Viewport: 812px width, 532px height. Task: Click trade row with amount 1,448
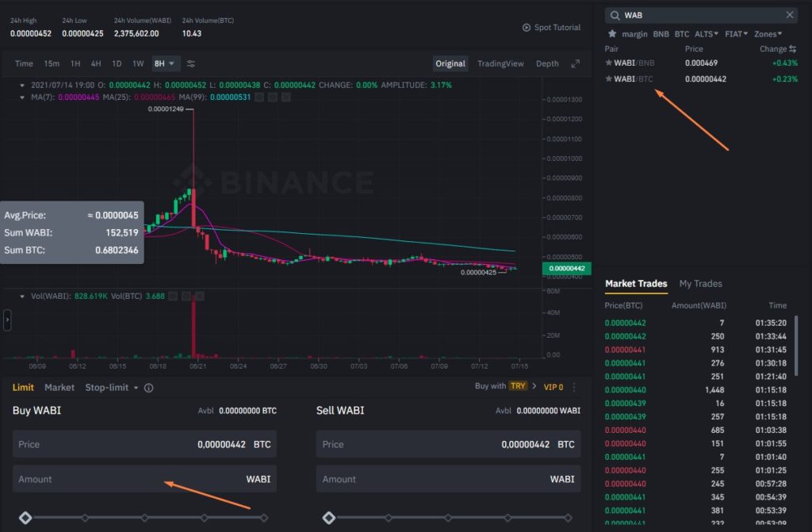(x=695, y=390)
